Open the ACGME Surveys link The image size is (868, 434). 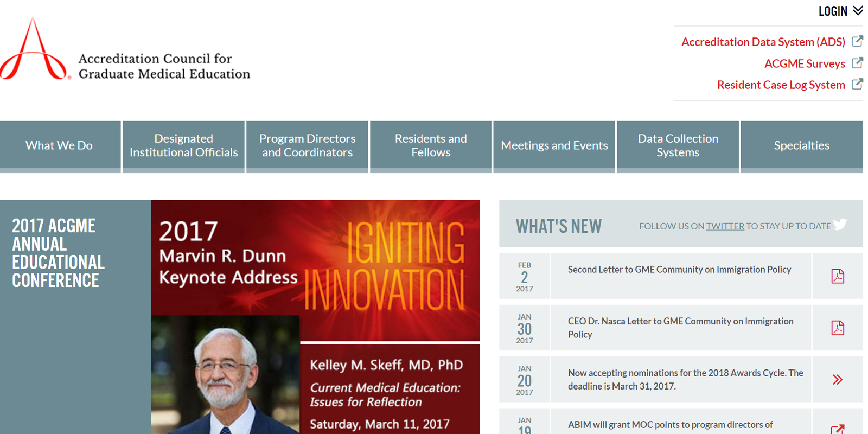coord(805,63)
